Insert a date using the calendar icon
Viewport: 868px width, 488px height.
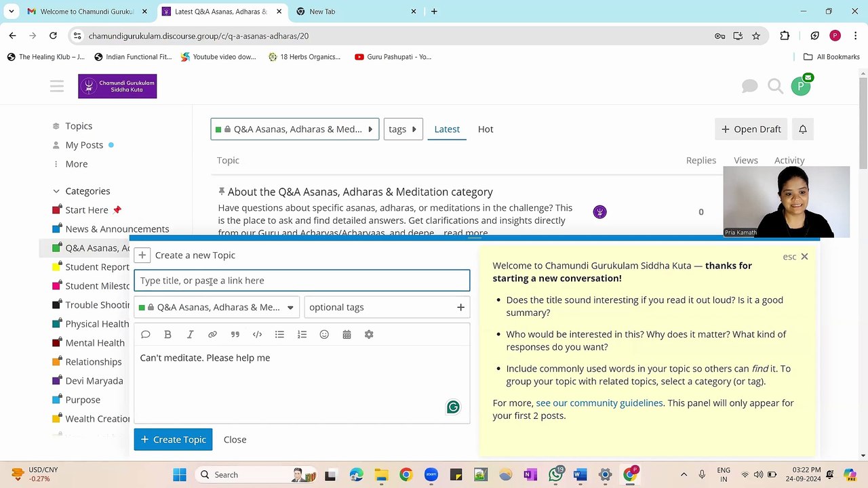(x=347, y=334)
